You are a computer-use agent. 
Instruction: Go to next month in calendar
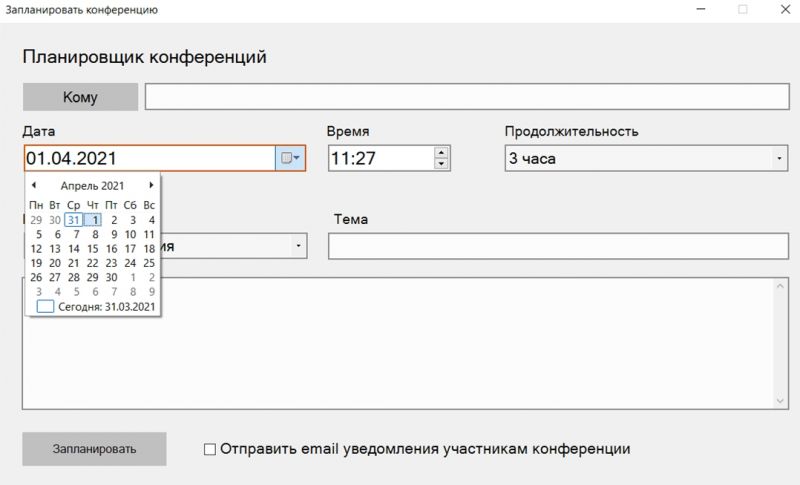click(x=151, y=185)
